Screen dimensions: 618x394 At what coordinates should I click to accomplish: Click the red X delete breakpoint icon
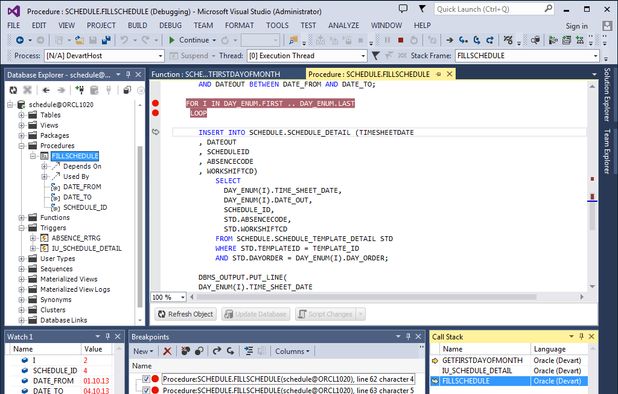[167, 351]
